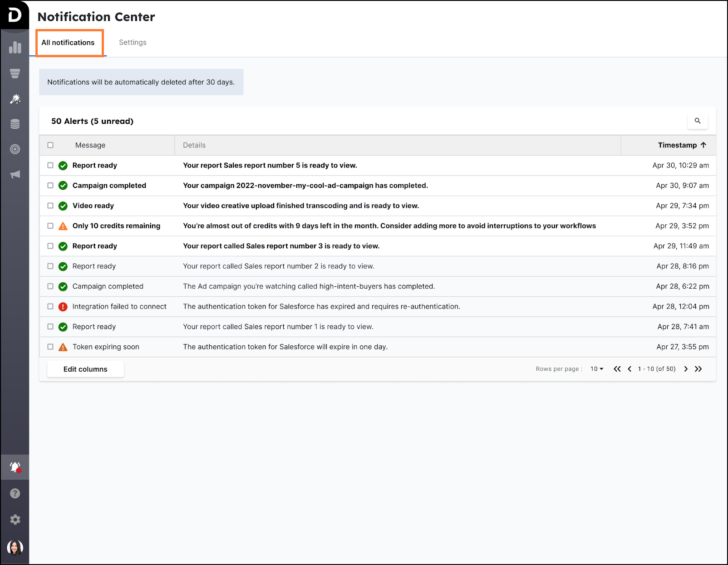This screenshot has width=728, height=565.
Task: Click the magic wand sidebar icon
Action: tap(15, 99)
